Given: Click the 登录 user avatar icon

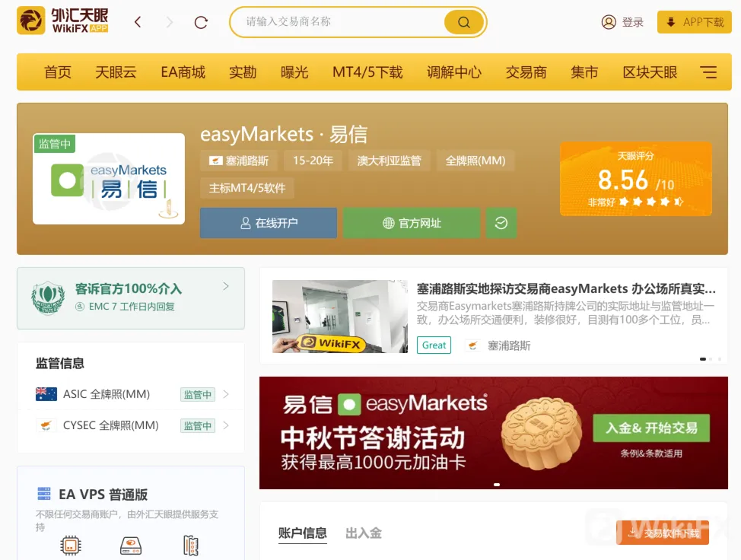Looking at the screenshot, I should (608, 22).
